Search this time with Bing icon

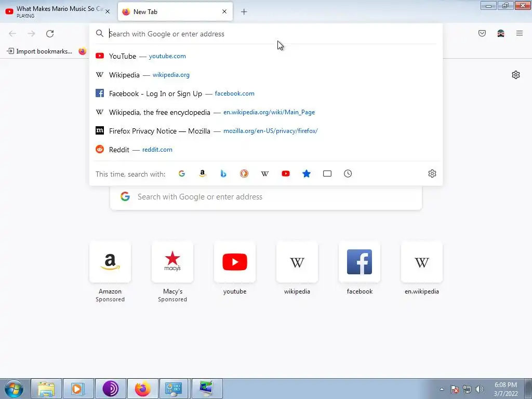point(223,174)
